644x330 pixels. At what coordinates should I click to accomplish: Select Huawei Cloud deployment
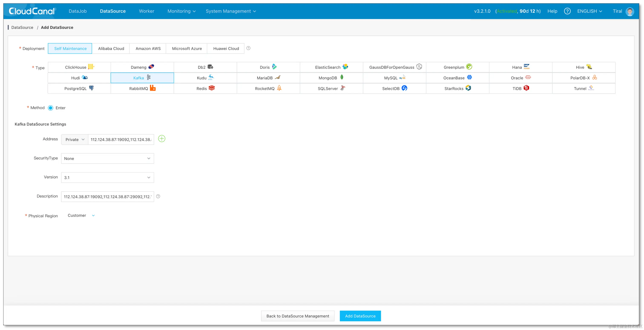point(226,48)
